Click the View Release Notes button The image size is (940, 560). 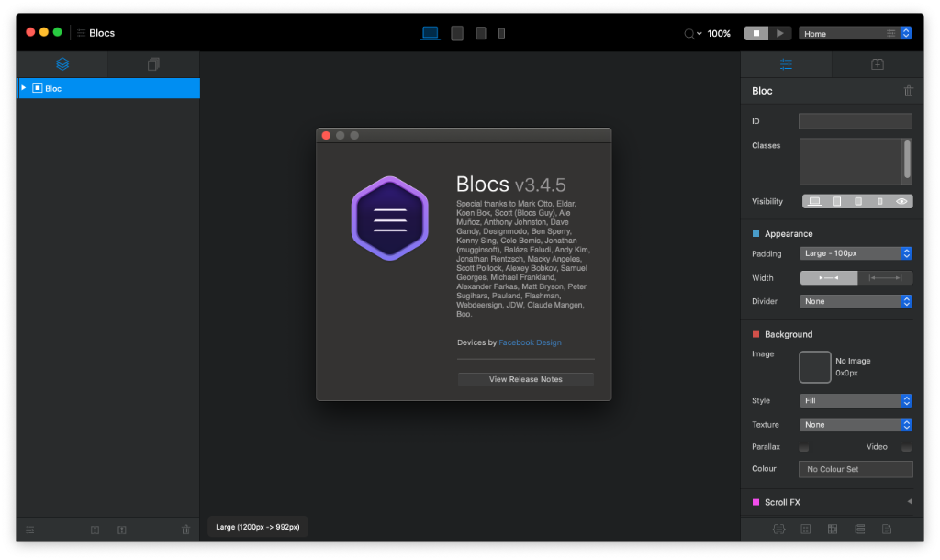(526, 379)
